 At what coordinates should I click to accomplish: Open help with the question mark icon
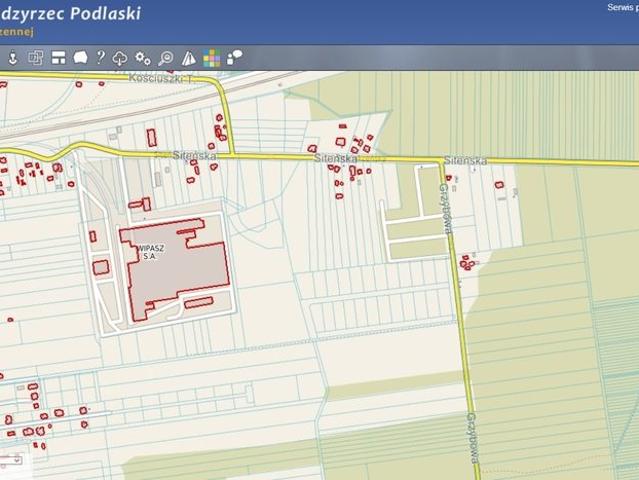pos(100,58)
